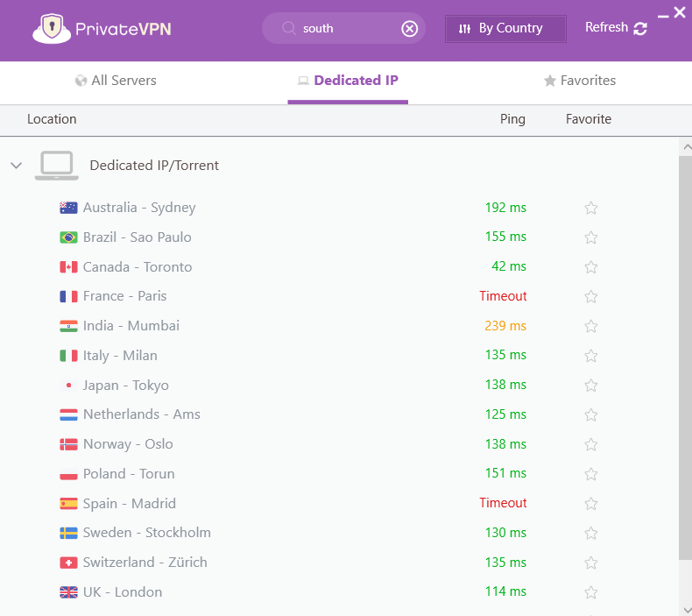Click the Refresh arrows icon
692x616 pixels.
(640, 29)
